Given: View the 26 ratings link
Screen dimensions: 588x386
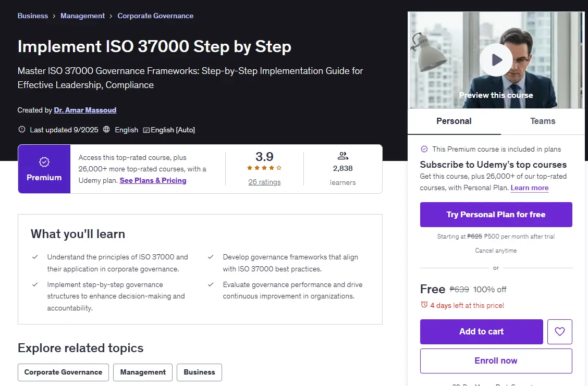Looking at the screenshot, I should coord(264,182).
